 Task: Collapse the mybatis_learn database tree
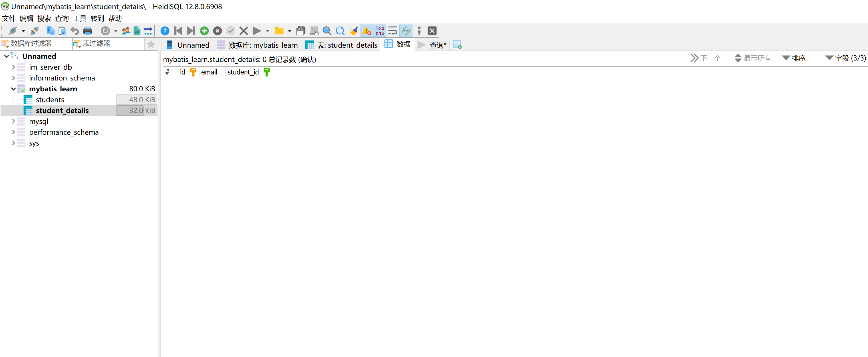(x=13, y=89)
